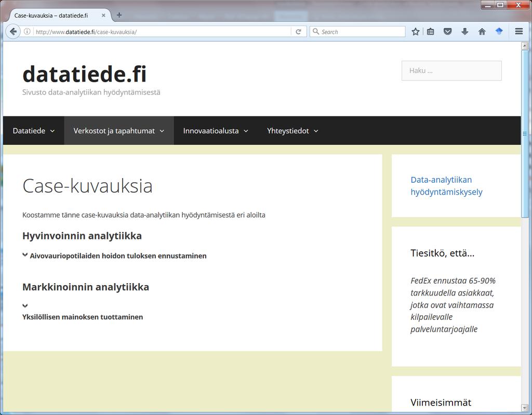The image size is (532, 415).
Task: Open the hamburger menu icon
Action: pos(519,31)
